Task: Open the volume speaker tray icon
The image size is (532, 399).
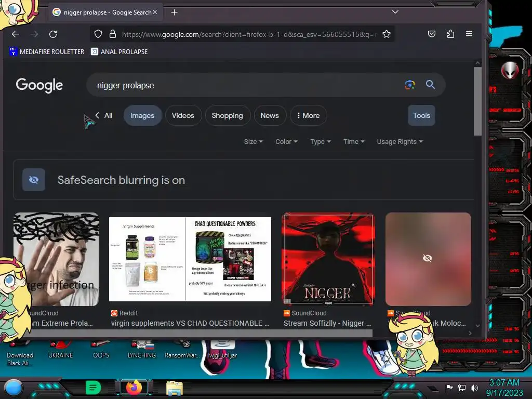Action: (474, 388)
